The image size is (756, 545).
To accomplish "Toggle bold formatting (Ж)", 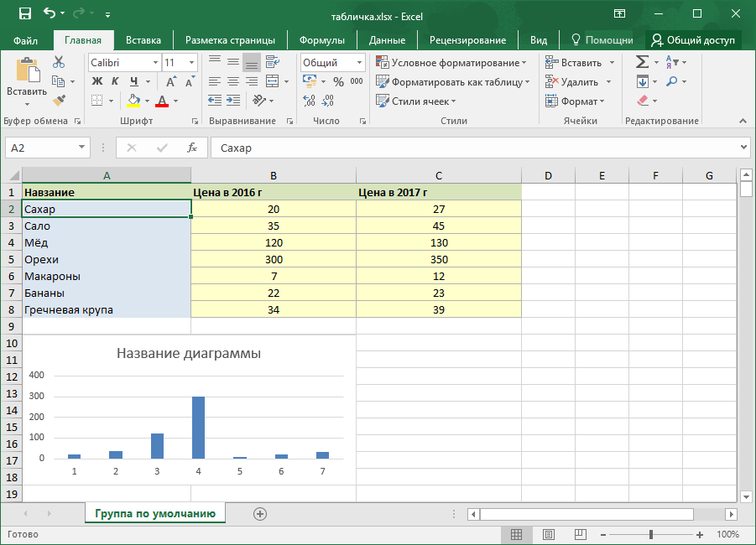I will (x=96, y=82).
